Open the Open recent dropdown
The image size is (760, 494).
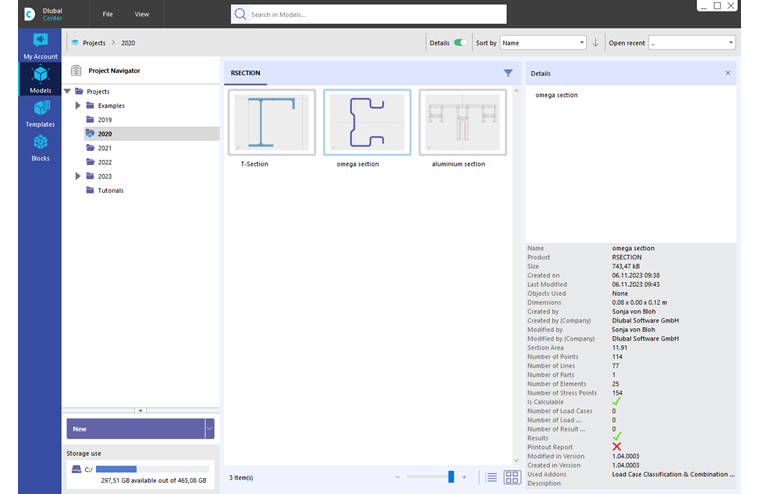692,43
